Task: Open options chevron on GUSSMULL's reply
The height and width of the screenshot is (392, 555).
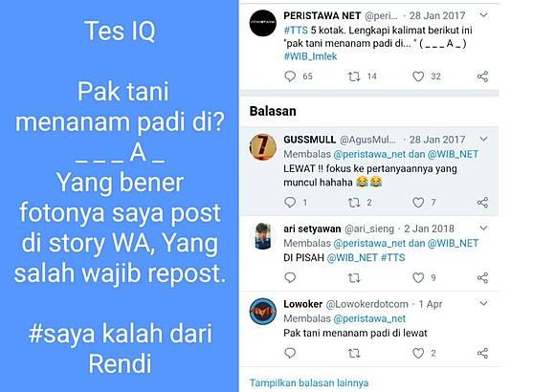Action: pyautogui.click(x=483, y=139)
